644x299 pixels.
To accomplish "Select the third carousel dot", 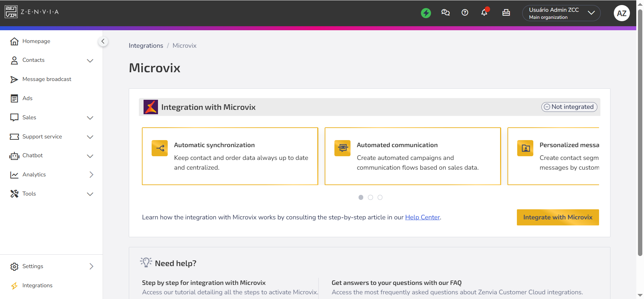I will click(x=380, y=198).
